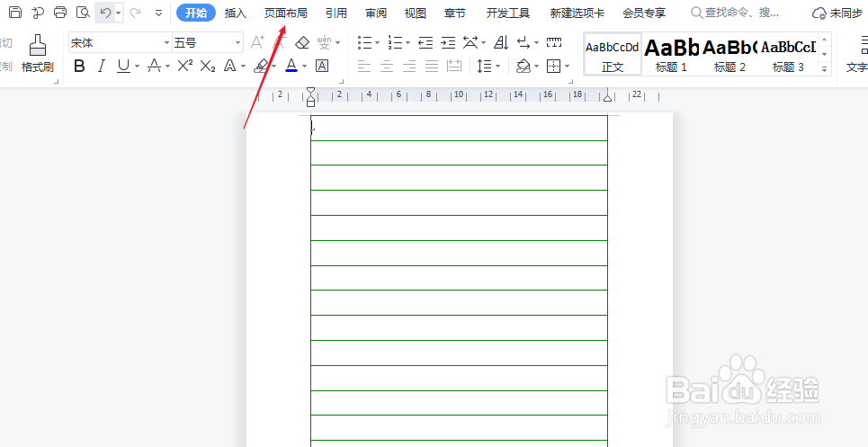Image resolution: width=868 pixels, height=447 pixels.
Task: Expand the styles gallery more button
Action: pos(824,69)
